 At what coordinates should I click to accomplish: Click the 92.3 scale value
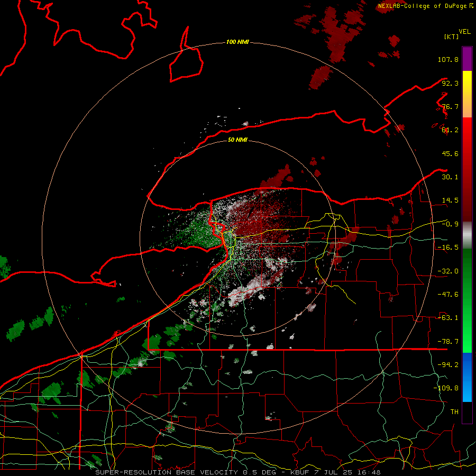click(x=450, y=83)
